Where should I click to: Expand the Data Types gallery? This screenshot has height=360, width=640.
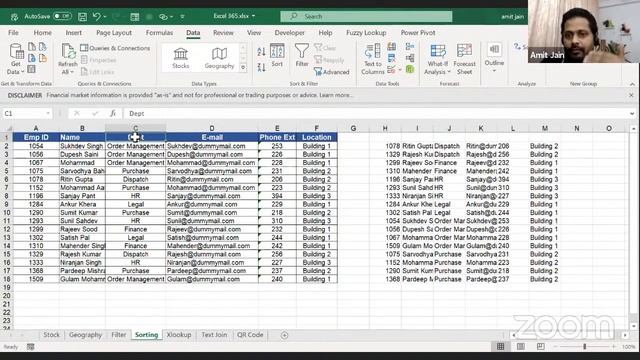pos(243,67)
